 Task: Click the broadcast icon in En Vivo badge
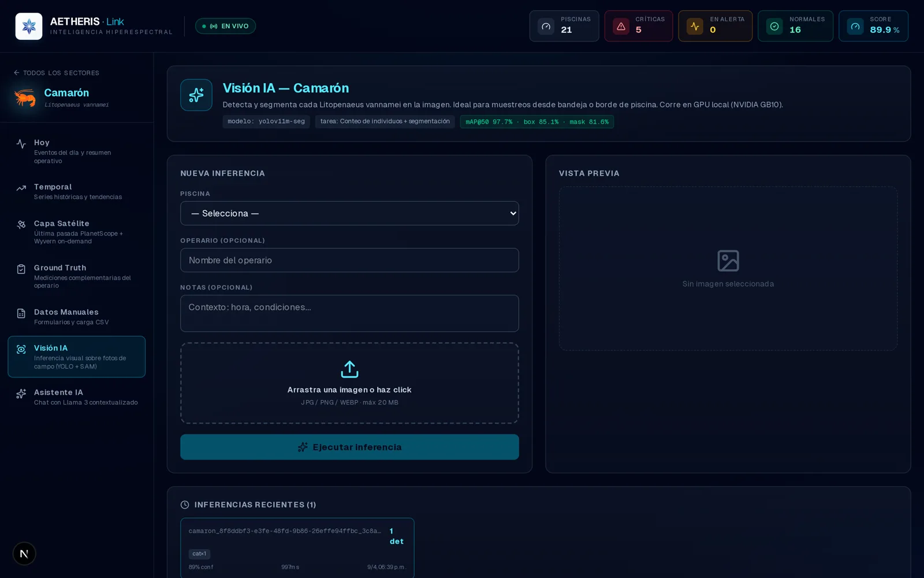[x=214, y=26]
